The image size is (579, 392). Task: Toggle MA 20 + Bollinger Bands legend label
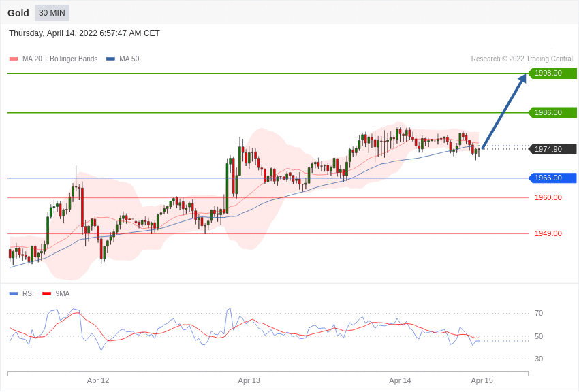pyautogui.click(x=60, y=59)
